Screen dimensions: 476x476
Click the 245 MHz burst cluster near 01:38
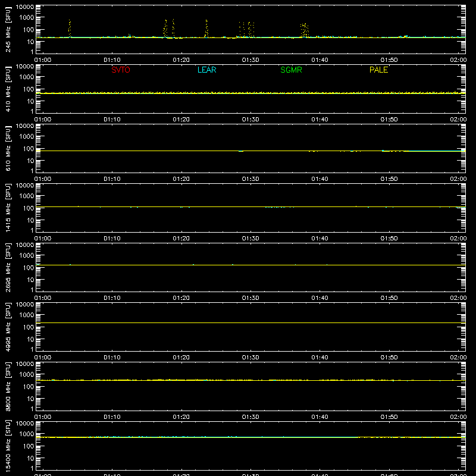tap(304, 30)
